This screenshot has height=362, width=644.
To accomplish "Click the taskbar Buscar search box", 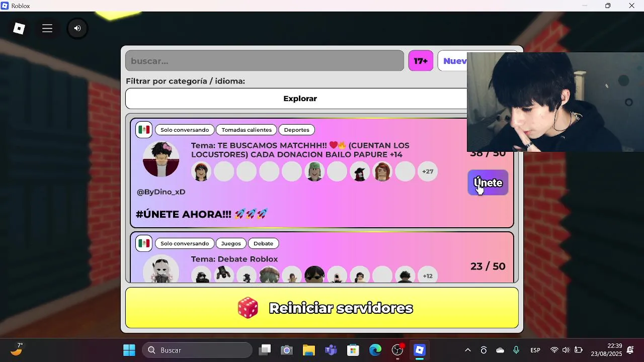I will (x=197, y=350).
